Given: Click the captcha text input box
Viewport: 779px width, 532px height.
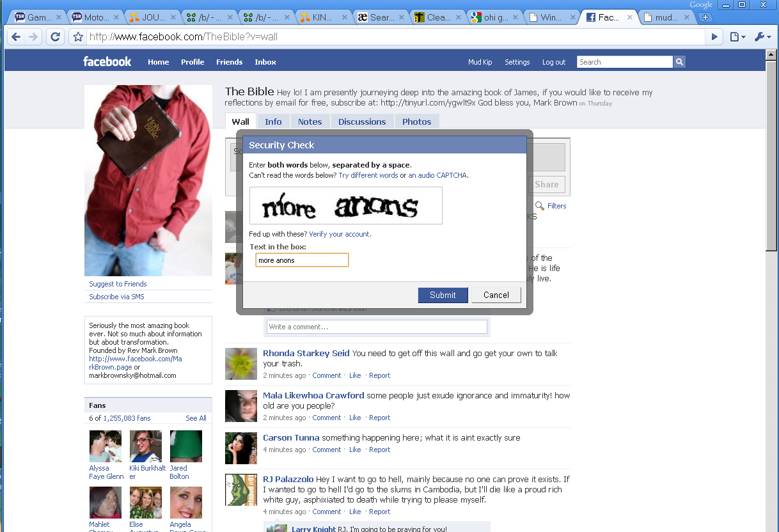Looking at the screenshot, I should (302, 260).
